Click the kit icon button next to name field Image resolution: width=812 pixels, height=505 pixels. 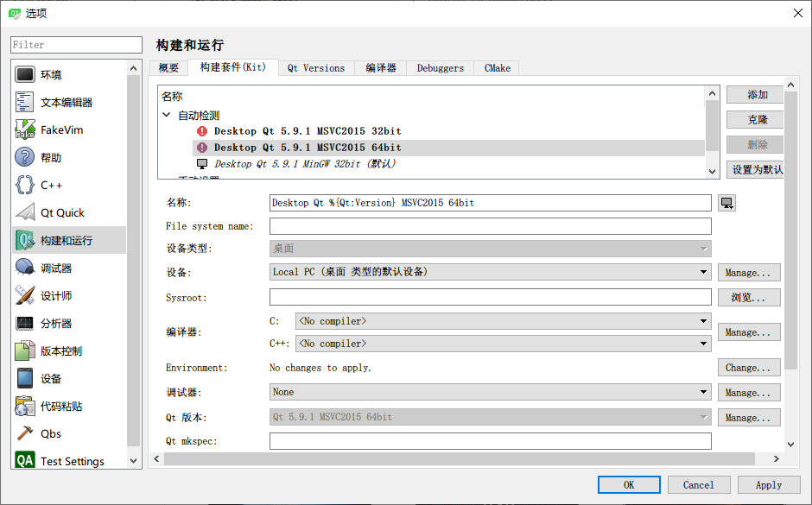[x=727, y=203]
